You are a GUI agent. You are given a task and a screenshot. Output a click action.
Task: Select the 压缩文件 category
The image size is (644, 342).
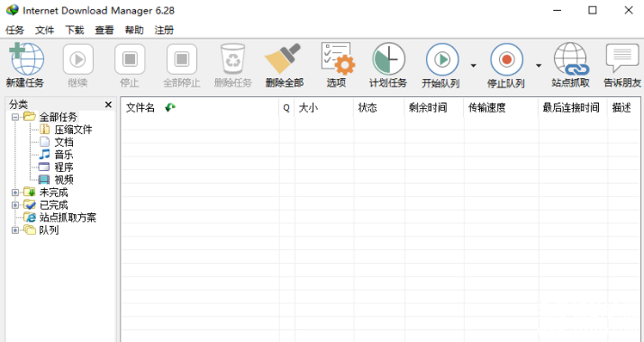point(73,130)
